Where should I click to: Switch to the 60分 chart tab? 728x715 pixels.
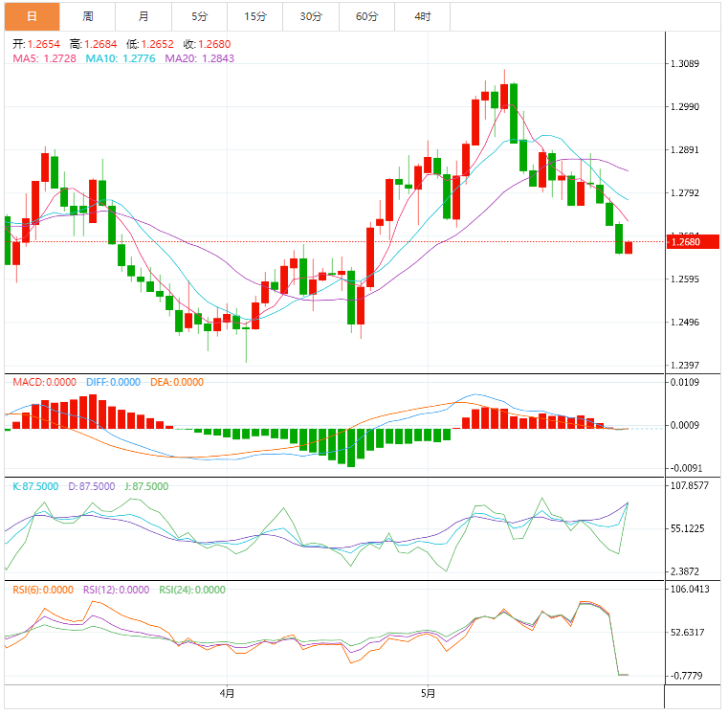(366, 16)
